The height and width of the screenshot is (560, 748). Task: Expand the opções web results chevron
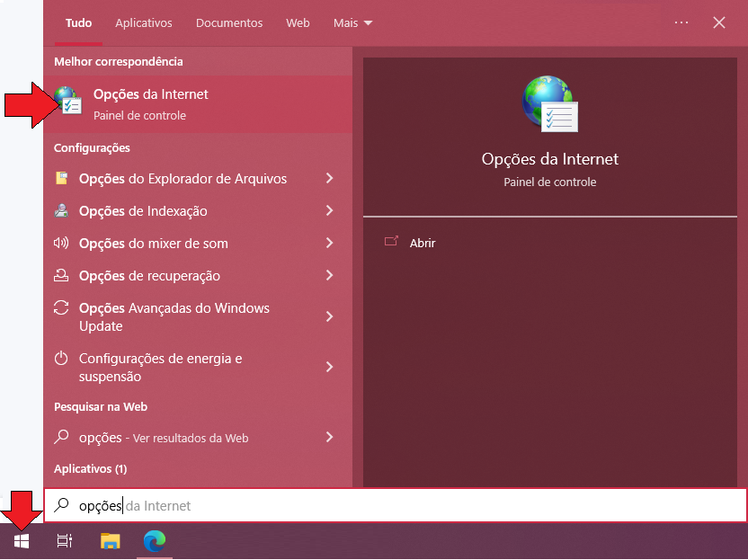[329, 437]
